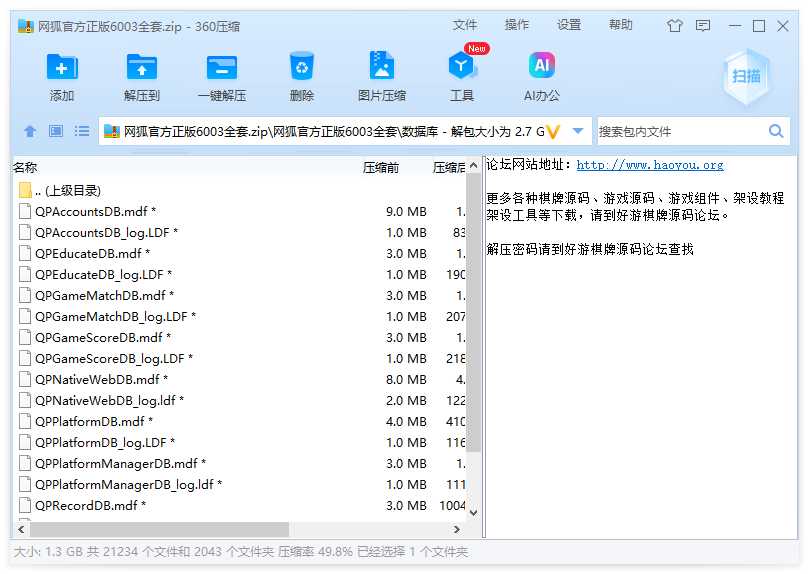Click the file icon of QPGameMatchDB.mdf
The image size is (809, 574).
pyautogui.click(x=24, y=295)
